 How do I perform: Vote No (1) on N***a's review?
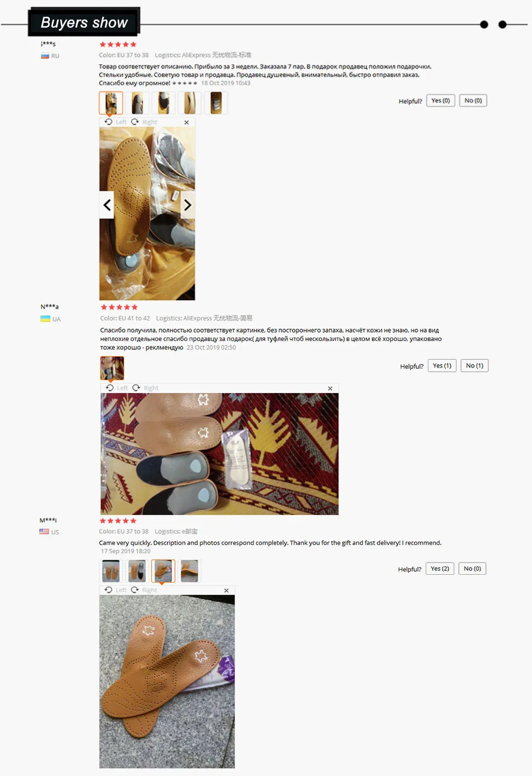pyautogui.click(x=474, y=366)
